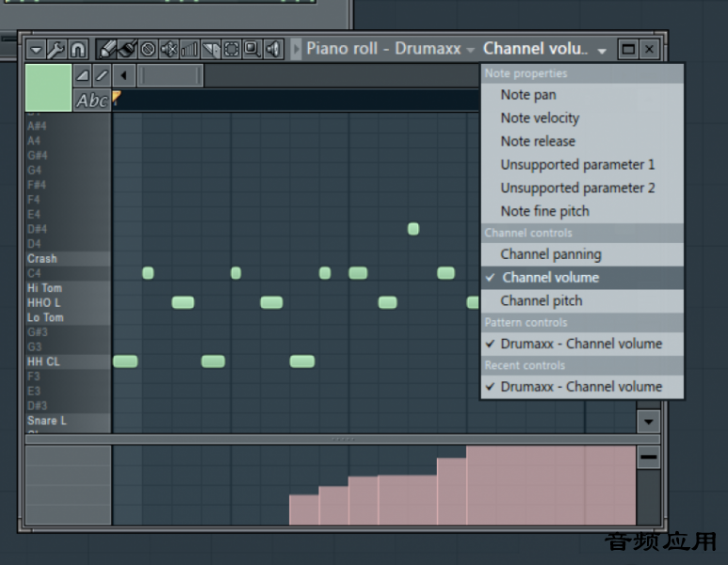This screenshot has width=728, height=565.
Task: Click the orange playhead marker
Action: point(116,98)
